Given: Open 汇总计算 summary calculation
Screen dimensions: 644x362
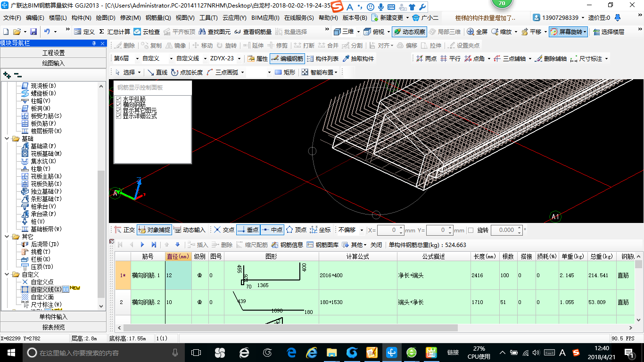Looking at the screenshot, I should coord(115,32).
